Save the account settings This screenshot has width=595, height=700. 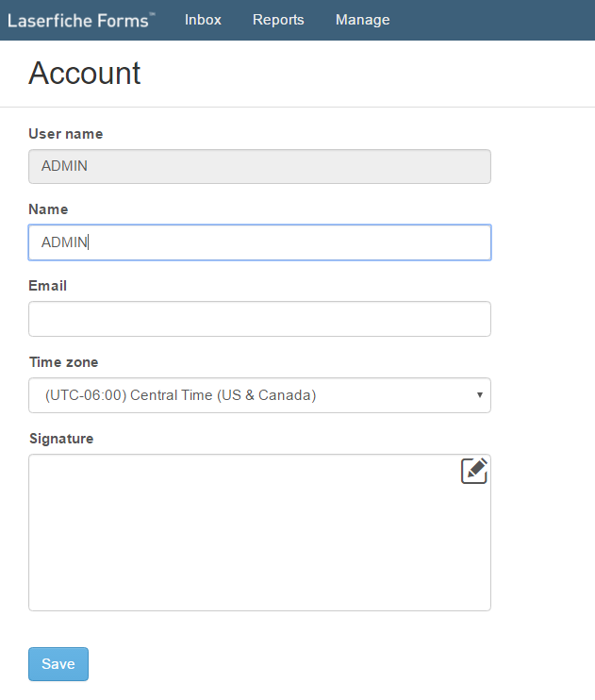pos(58,664)
